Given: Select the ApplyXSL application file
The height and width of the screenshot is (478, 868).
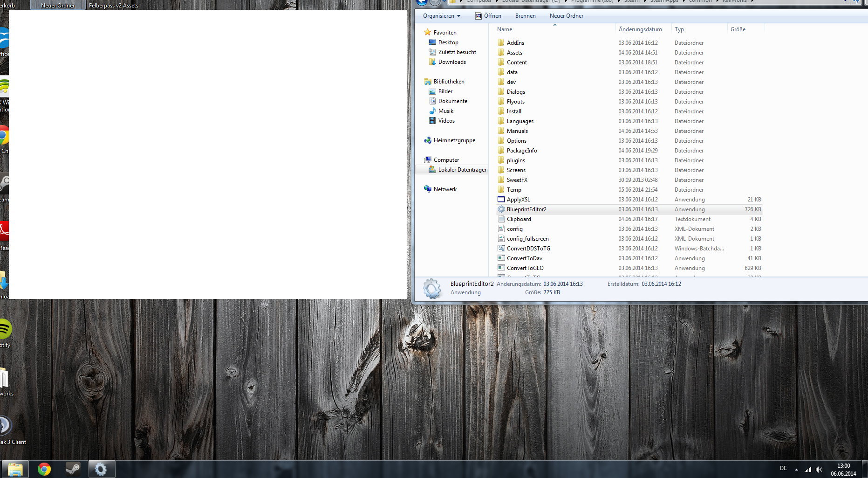Looking at the screenshot, I should tap(518, 200).
